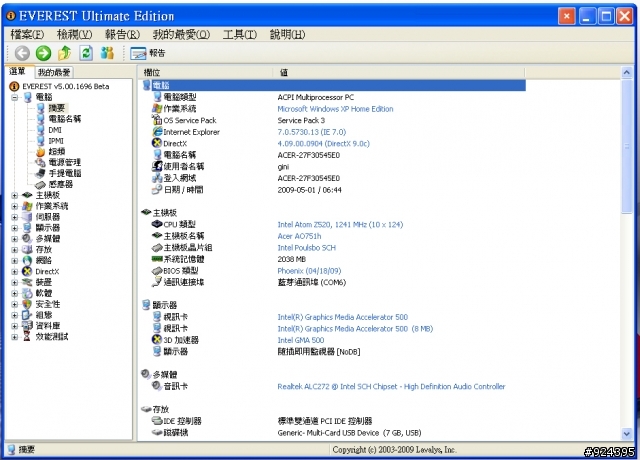Click the flame overclock icon in tree
This screenshot has width=640, height=460.
[x=40, y=152]
